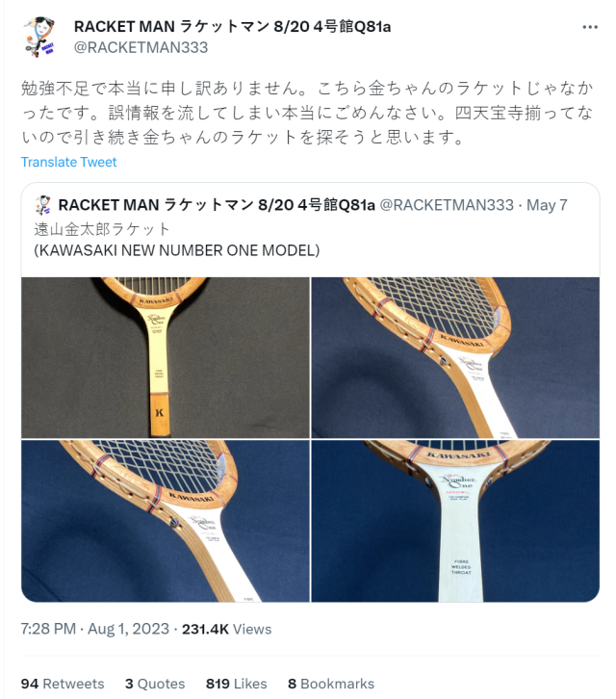View the 3 Quotes list

coord(155,684)
